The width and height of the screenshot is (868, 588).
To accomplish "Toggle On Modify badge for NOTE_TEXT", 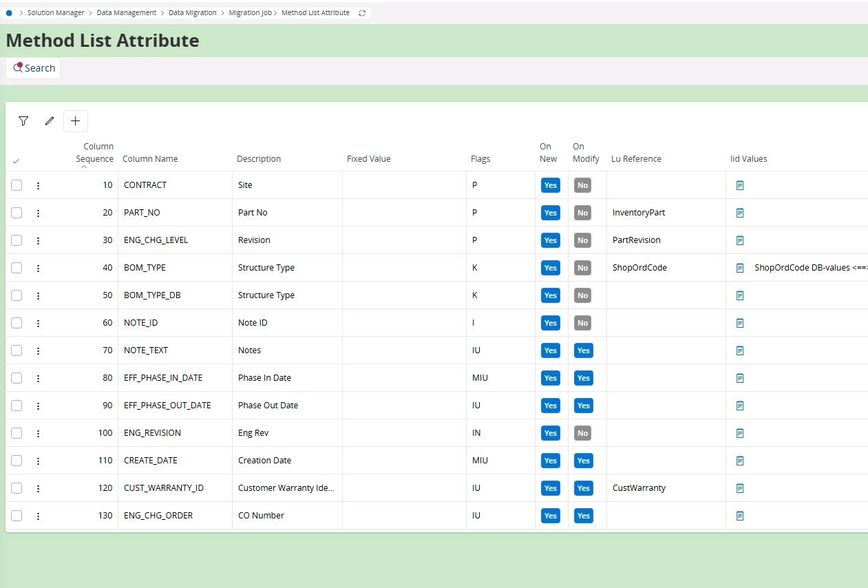I will 584,350.
